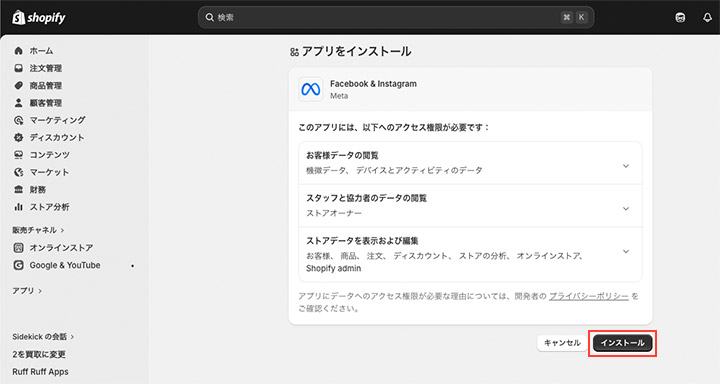This screenshot has width=720, height=384.
Task: Click the search magnifier icon
Action: [209, 17]
